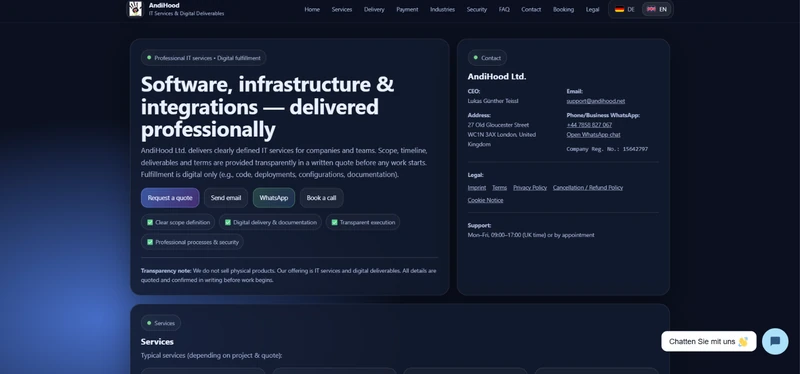Image resolution: width=800 pixels, height=374 pixels.
Task: Open the Cookie Notice link
Action: click(485, 201)
